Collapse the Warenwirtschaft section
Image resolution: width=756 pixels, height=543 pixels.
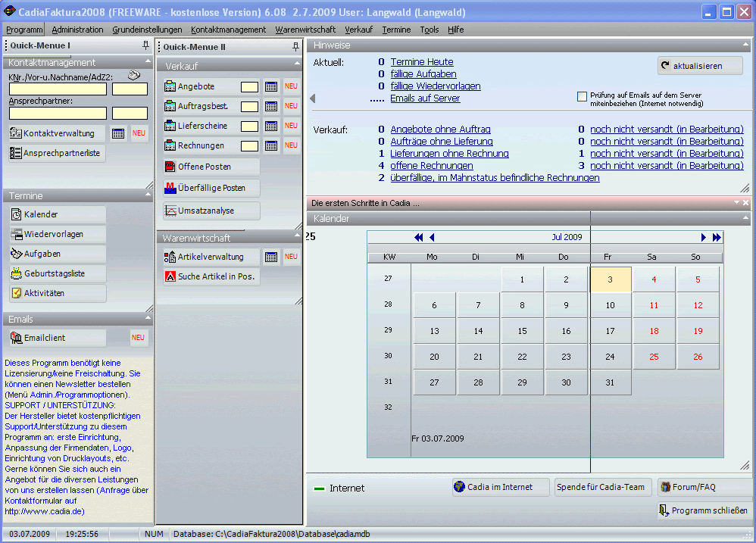click(x=297, y=236)
